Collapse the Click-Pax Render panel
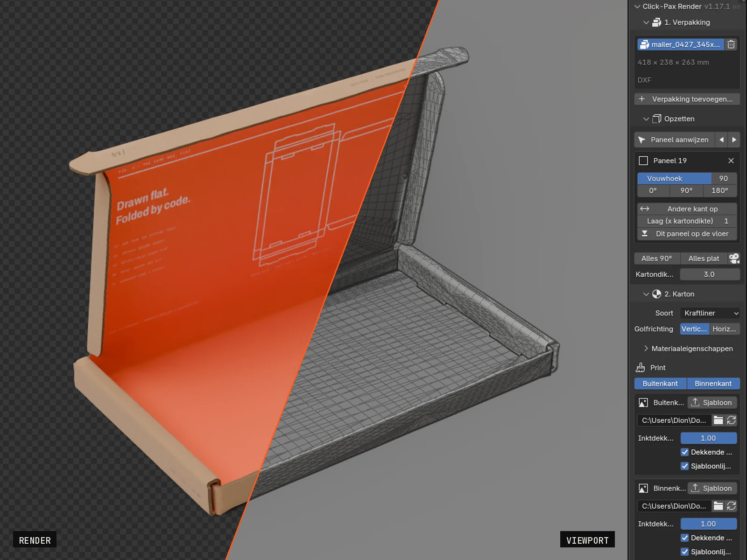 pyautogui.click(x=637, y=7)
